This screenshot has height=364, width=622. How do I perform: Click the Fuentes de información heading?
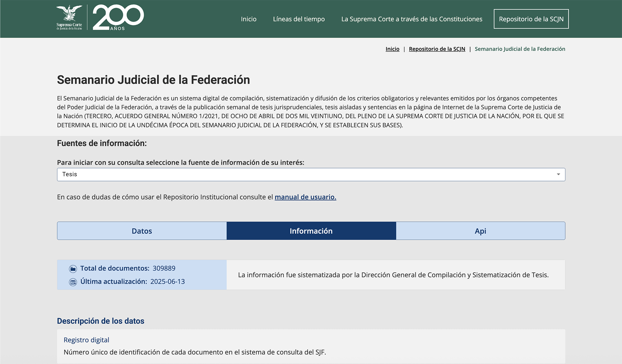click(102, 143)
